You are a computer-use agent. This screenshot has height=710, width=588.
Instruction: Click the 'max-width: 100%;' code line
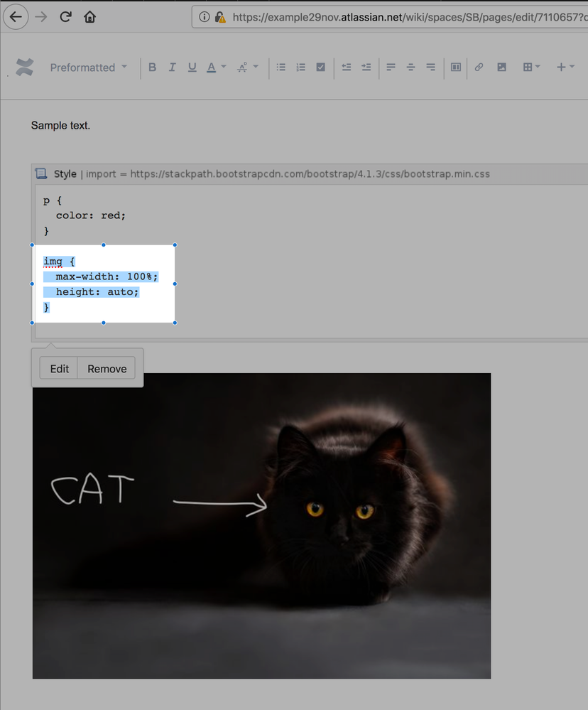coord(107,276)
